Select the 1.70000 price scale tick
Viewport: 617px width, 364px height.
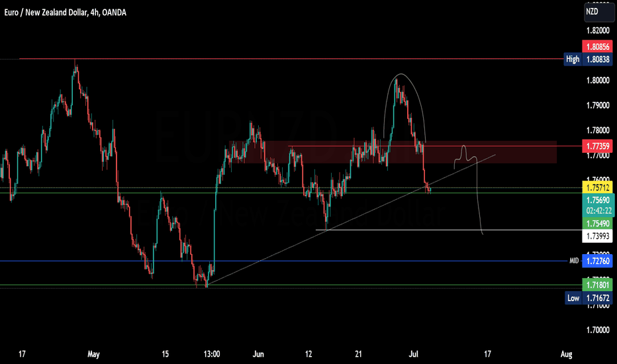598,330
